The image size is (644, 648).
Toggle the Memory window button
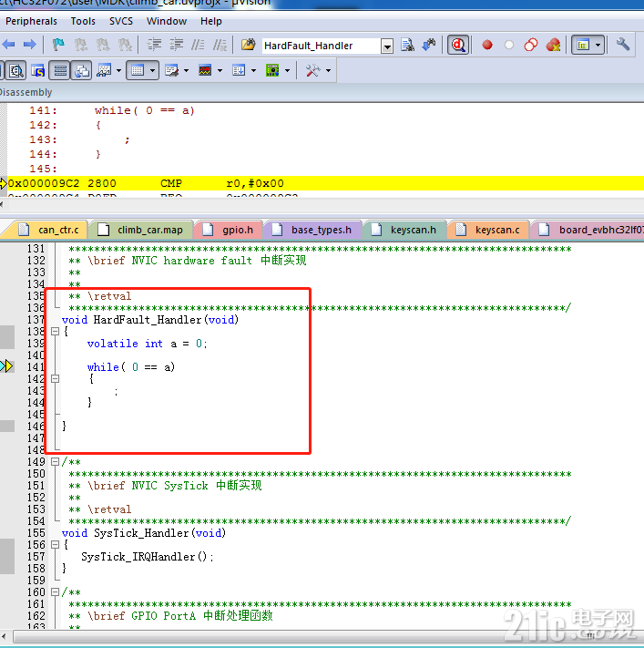click(x=138, y=71)
